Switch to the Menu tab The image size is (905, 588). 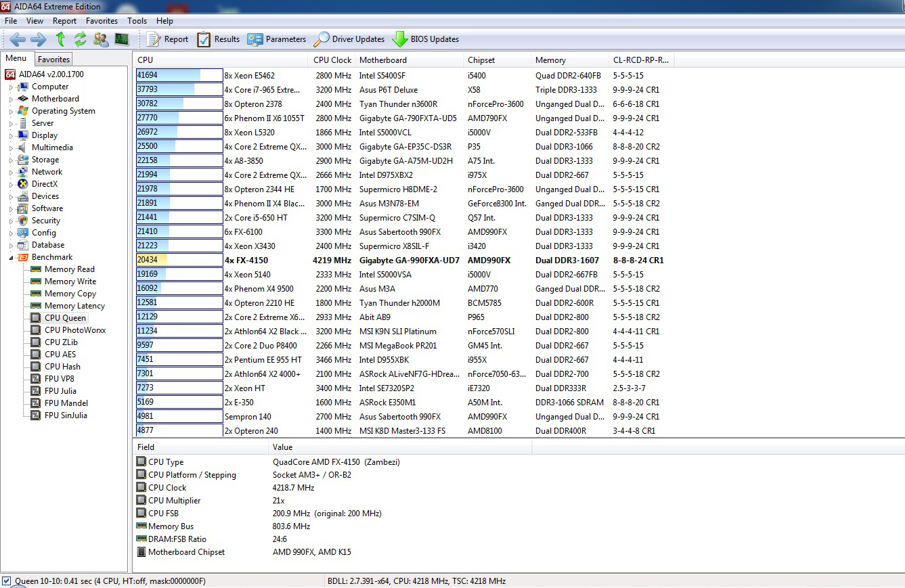tap(16, 58)
